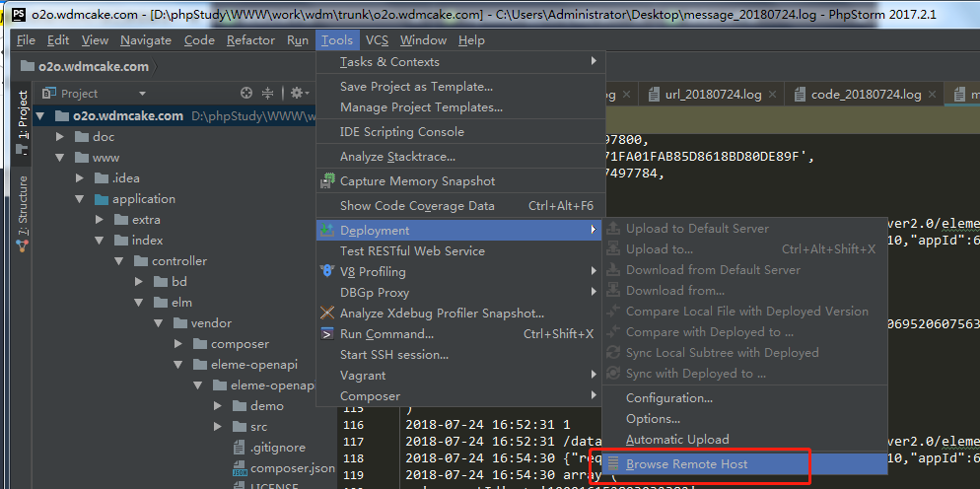The image size is (980, 489).
Task: Choose Manage Project Templates...
Action: [x=421, y=106]
